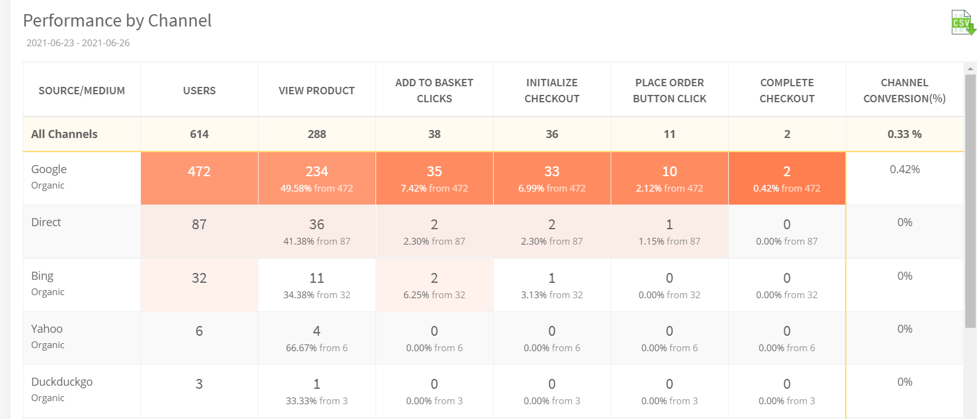Select the Direct channel row label

(46, 222)
